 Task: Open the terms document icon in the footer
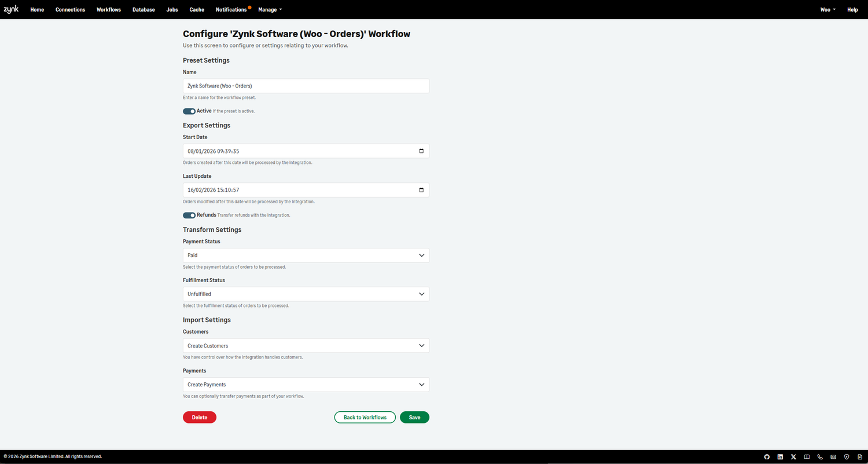click(x=860, y=456)
